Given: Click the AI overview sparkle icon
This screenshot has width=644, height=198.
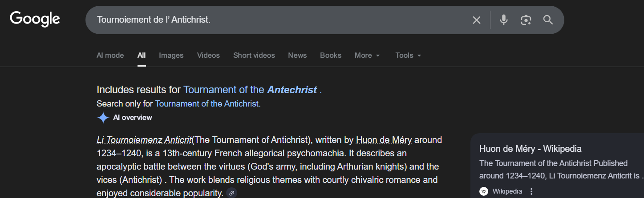Looking at the screenshot, I should tap(103, 118).
